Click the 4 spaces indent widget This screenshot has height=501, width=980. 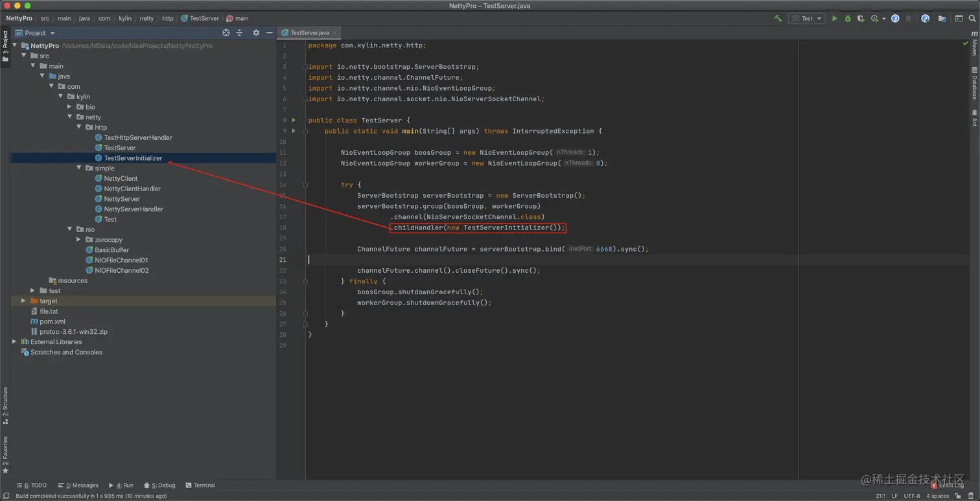point(937,496)
